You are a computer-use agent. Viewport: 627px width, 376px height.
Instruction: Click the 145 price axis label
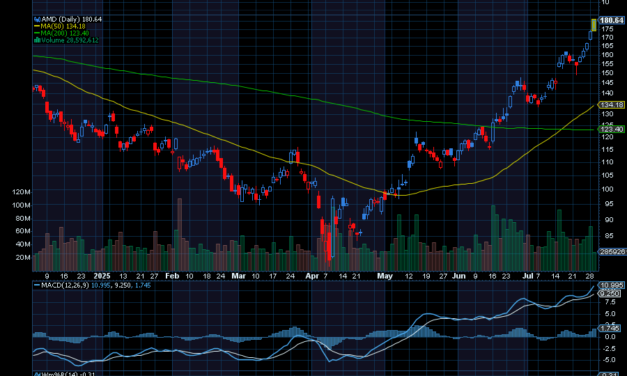click(x=607, y=83)
